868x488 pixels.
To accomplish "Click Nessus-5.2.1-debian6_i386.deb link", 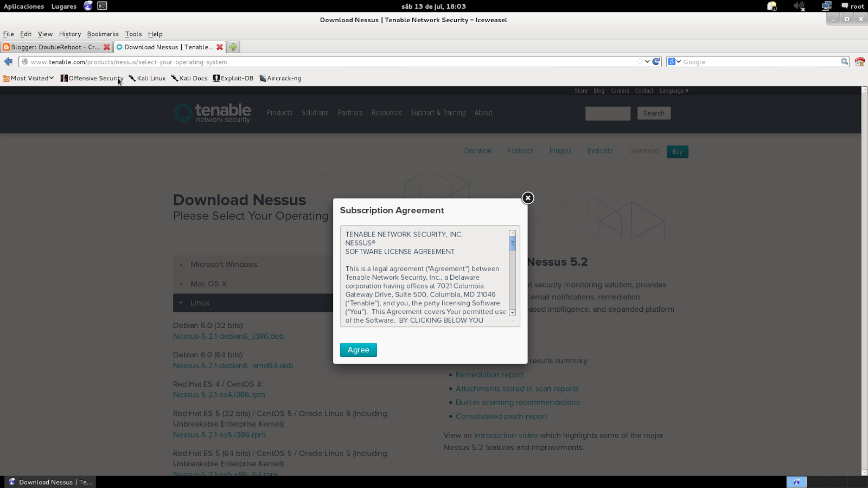I will [228, 336].
